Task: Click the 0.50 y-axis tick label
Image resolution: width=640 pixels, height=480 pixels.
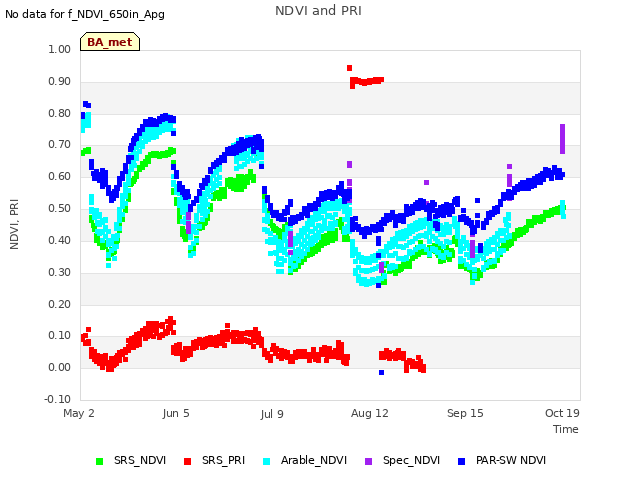Action: (x=60, y=208)
